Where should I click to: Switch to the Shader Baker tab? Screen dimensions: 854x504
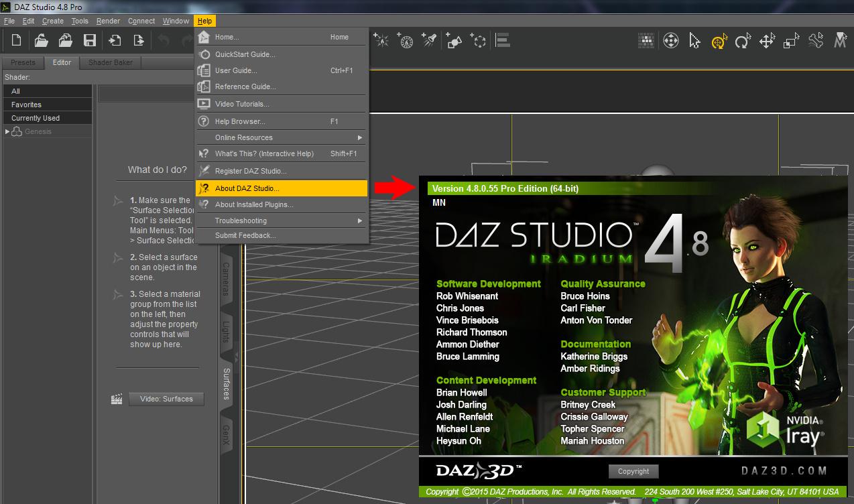click(x=111, y=62)
